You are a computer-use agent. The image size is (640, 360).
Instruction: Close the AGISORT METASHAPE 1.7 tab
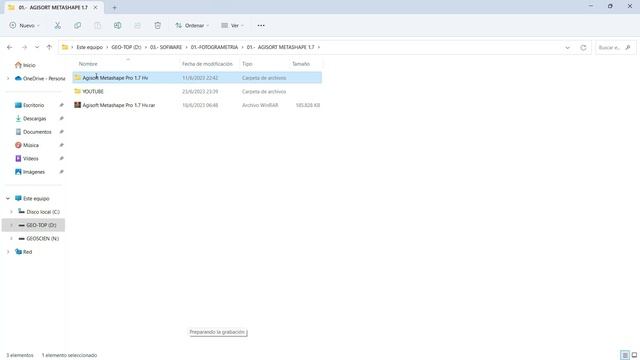(95, 7)
